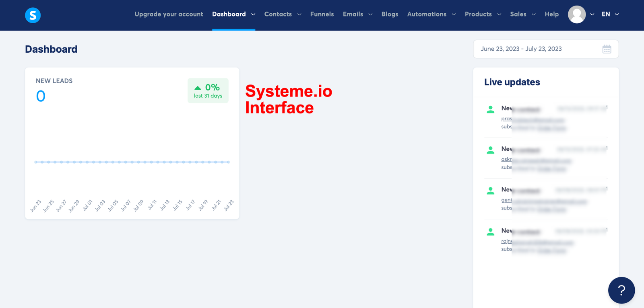Viewport: 644px width, 308px height.
Task: Click the Help link in navigation
Action: point(551,14)
